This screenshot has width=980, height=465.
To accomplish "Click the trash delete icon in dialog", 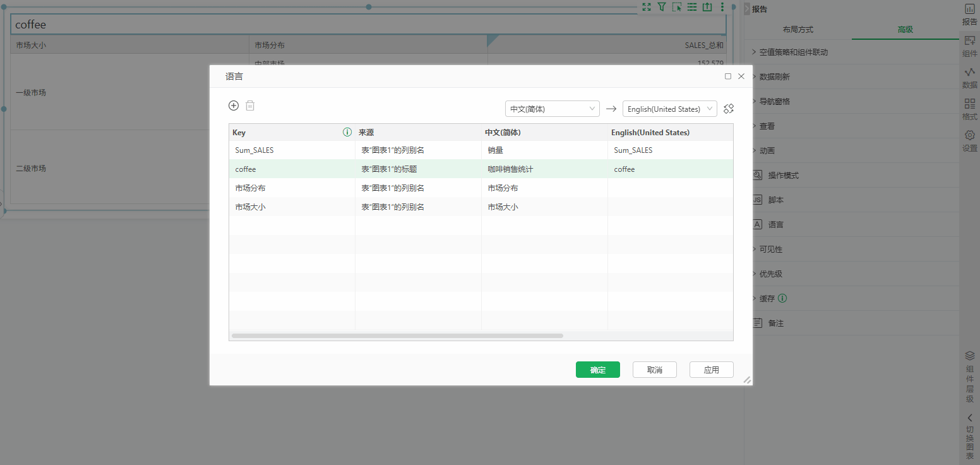I will [x=250, y=106].
